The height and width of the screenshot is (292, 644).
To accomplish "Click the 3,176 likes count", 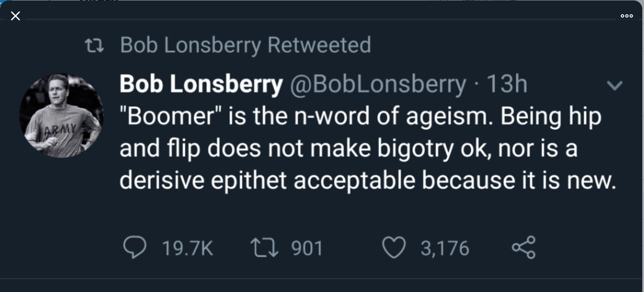I will 445,248.
